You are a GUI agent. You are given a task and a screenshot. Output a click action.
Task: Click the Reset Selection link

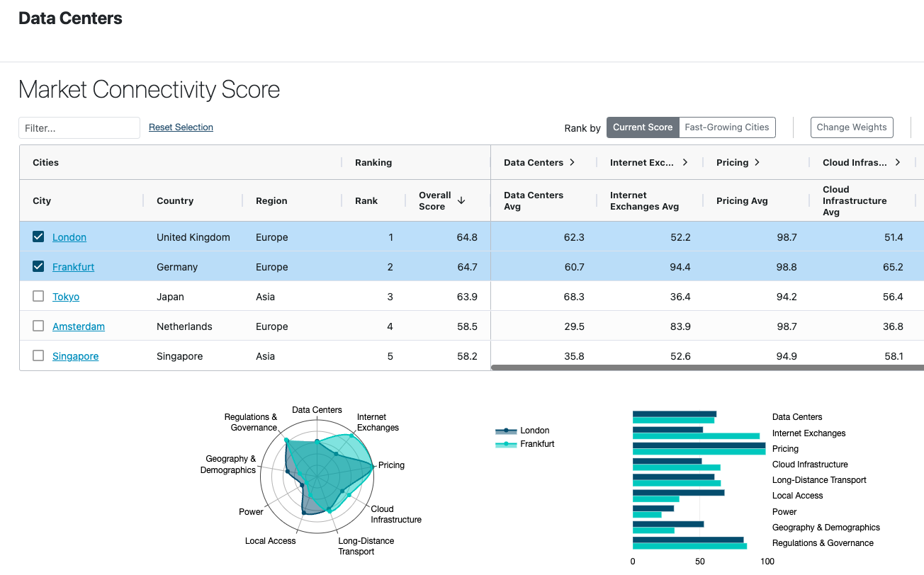[181, 127]
